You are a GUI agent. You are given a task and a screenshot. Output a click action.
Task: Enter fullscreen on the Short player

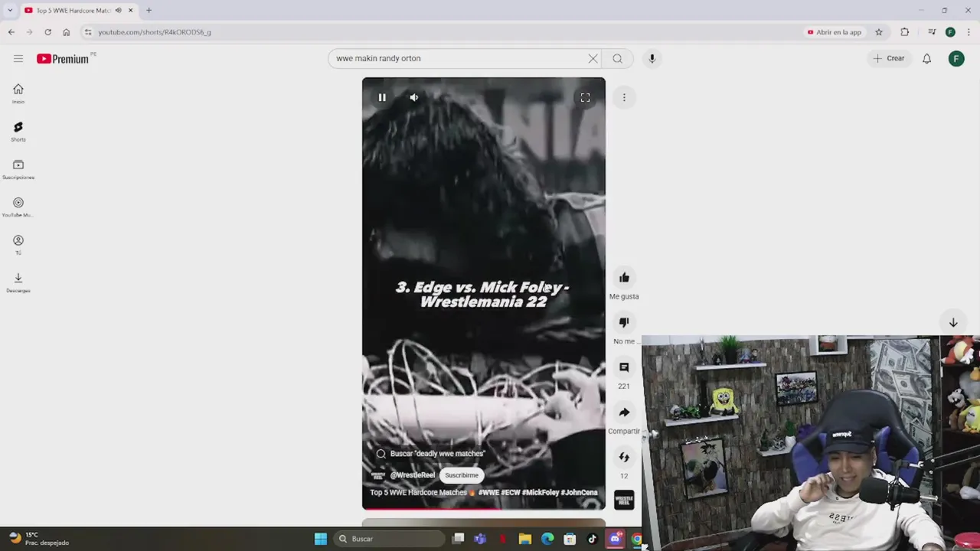point(585,97)
